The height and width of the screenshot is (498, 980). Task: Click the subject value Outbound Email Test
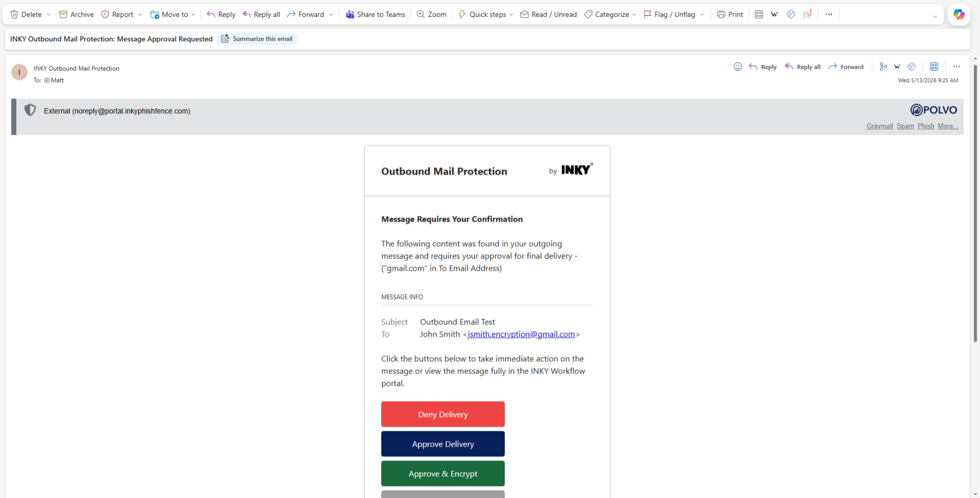click(457, 322)
